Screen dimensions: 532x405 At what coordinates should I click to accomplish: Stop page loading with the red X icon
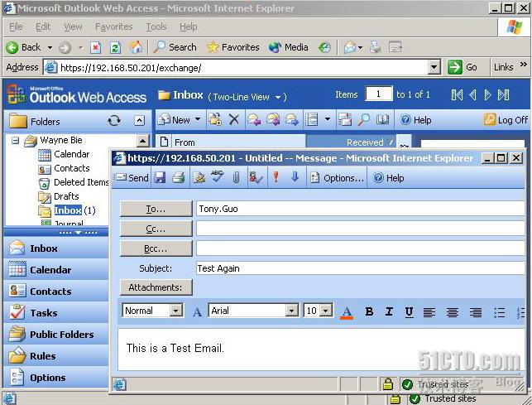[x=96, y=47]
